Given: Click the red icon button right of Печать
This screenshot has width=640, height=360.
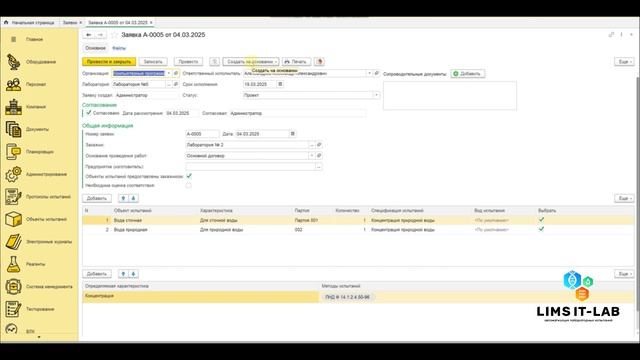Looking at the screenshot, I should point(319,62).
